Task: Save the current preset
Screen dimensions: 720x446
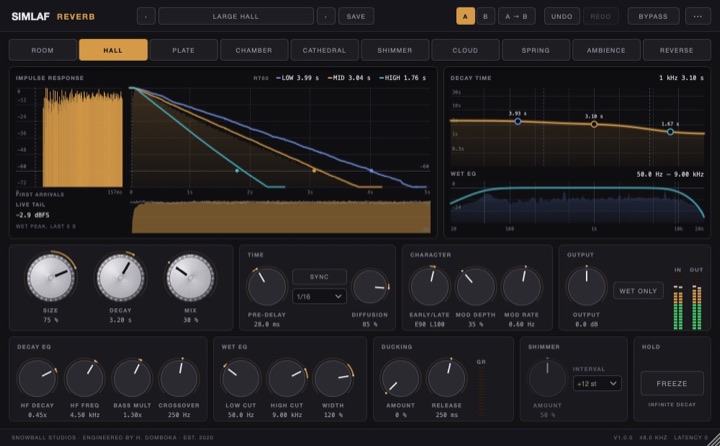Action: pos(356,16)
